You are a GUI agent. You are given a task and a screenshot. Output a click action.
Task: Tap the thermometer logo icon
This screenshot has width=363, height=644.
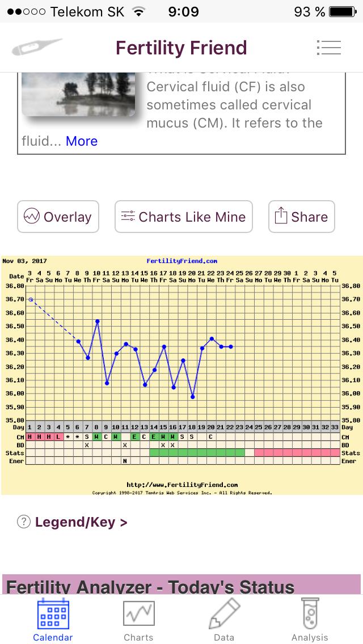(36, 48)
